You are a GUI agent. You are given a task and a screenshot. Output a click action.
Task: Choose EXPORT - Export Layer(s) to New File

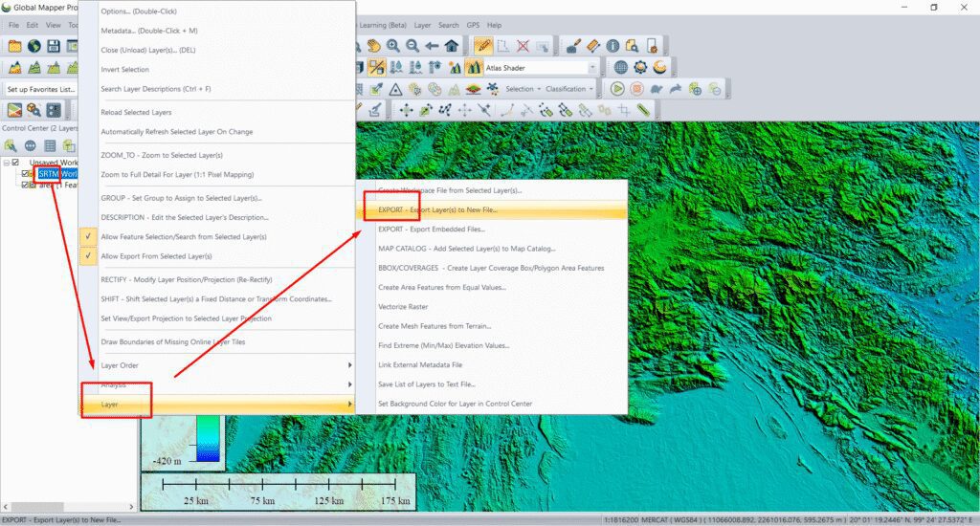pos(491,209)
